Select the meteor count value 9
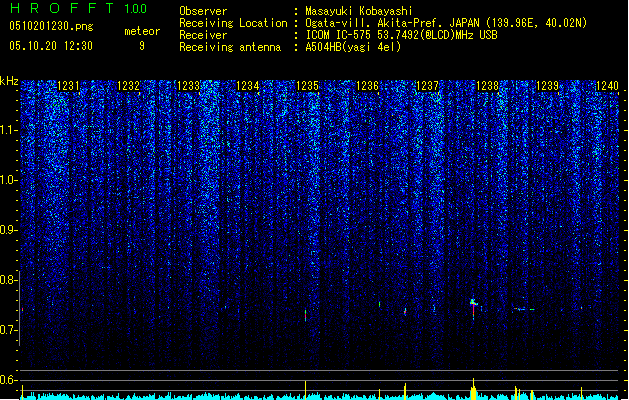Viewport: 629px width, 400px height. point(142,46)
